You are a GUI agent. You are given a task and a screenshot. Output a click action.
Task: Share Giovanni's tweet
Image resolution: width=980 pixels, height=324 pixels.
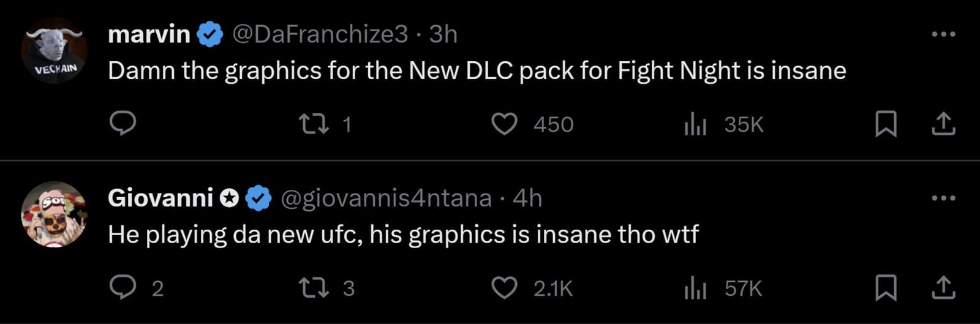943,287
